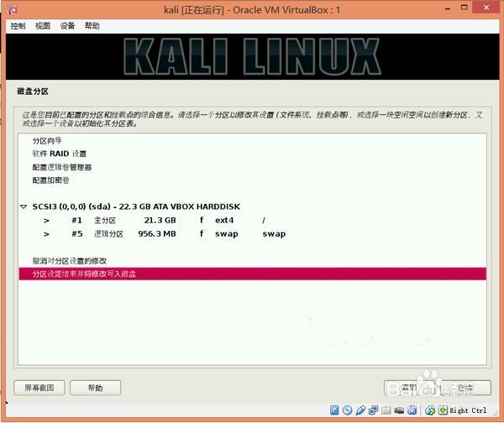504x423 pixels.
Task: Click the 返回 button
Action: (410, 388)
